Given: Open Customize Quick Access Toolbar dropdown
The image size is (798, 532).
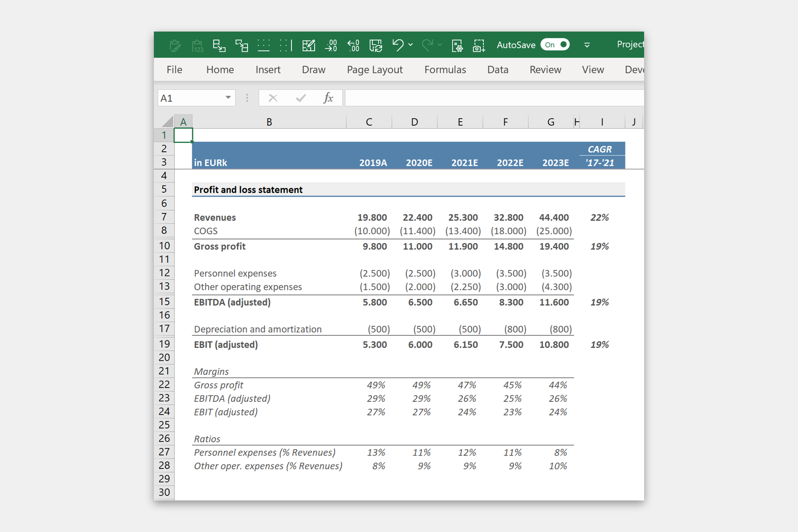Looking at the screenshot, I should (587, 45).
